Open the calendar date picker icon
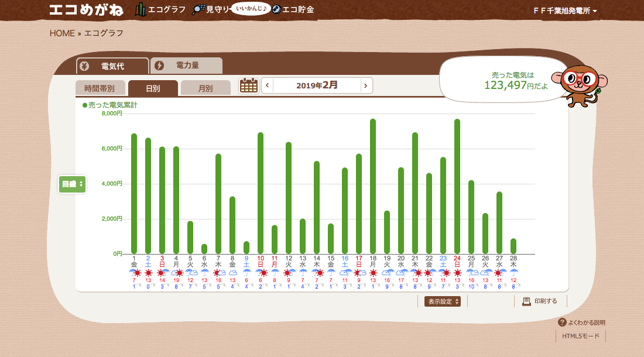Viewport: 644px width, 357px height. pyautogui.click(x=248, y=85)
